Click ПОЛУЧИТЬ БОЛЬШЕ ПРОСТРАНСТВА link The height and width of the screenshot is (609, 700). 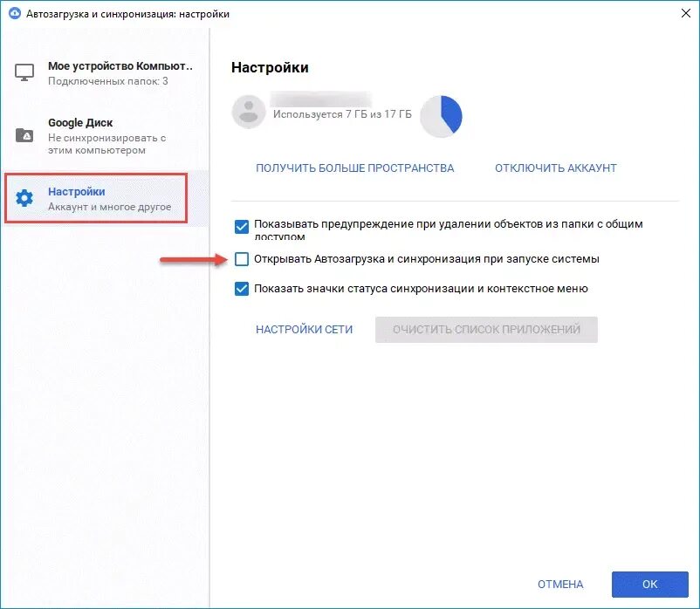[355, 168]
